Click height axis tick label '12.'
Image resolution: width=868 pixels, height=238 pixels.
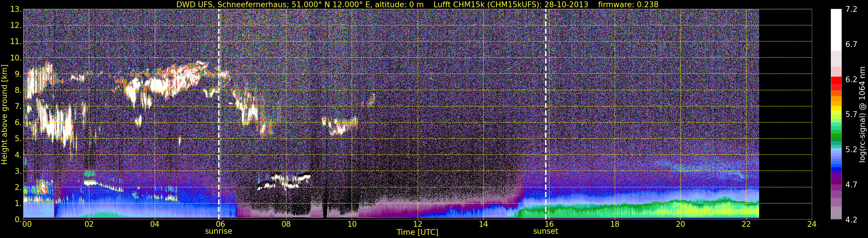[16, 25]
